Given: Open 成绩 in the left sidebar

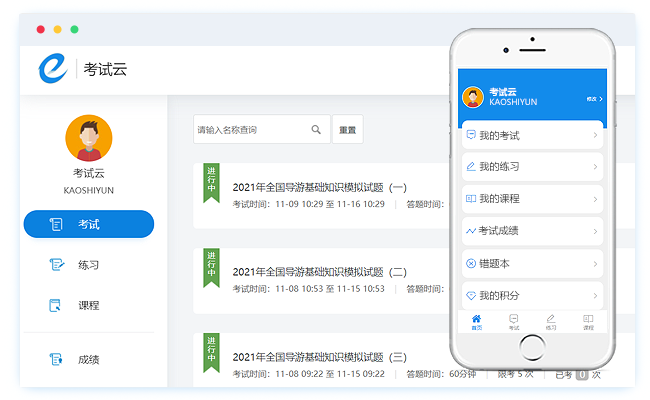Looking at the screenshot, I should 88,359.
